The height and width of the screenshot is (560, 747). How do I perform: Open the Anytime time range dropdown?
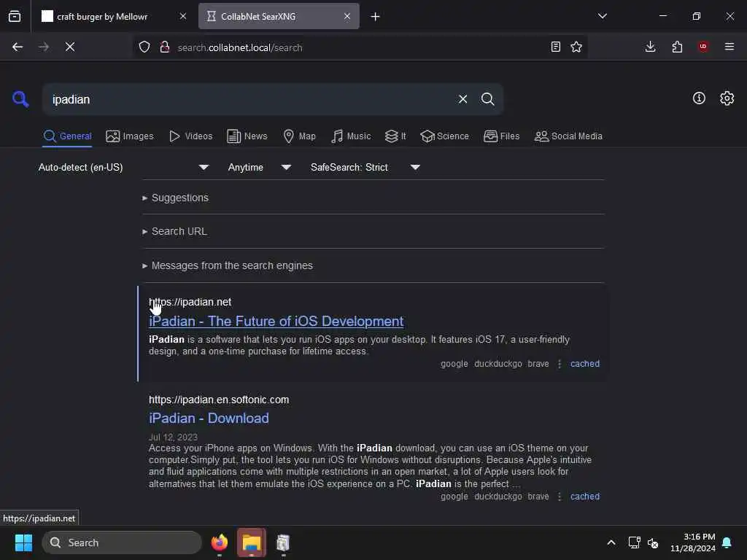pos(259,167)
